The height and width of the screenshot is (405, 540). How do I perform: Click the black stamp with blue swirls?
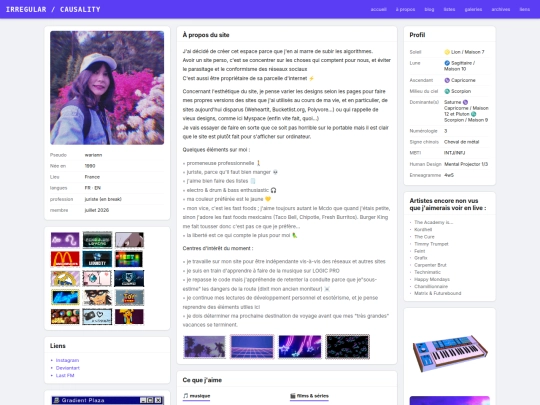point(347,346)
